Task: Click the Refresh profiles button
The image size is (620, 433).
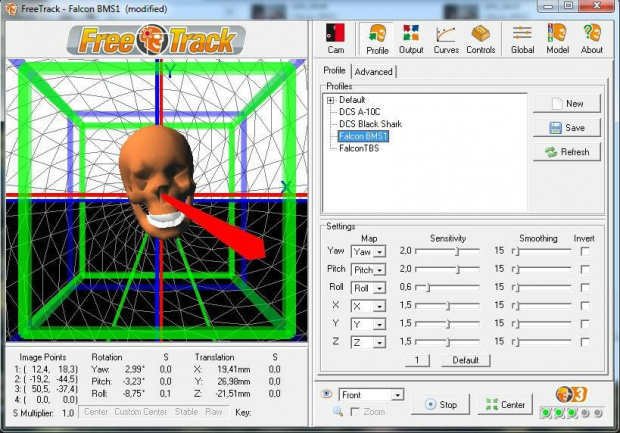Action: coord(566,152)
